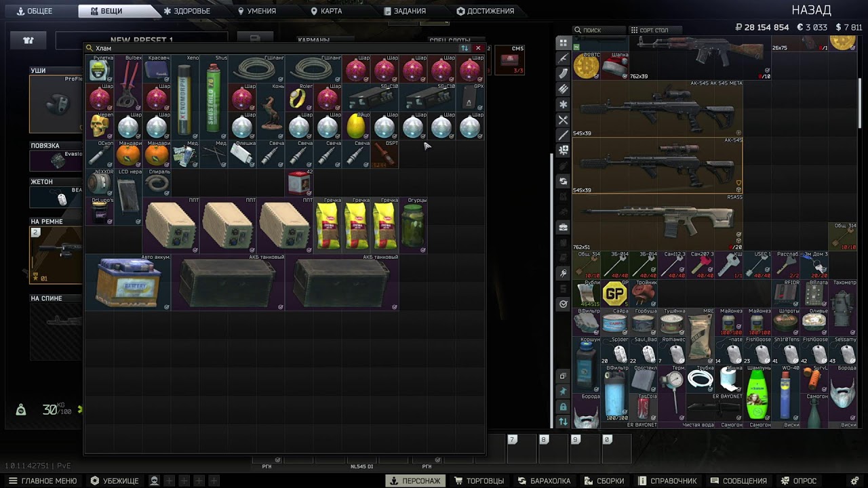This screenshot has height=488, width=868.
Task: Select the stash all-items grid tab
Action: pyautogui.click(x=563, y=43)
